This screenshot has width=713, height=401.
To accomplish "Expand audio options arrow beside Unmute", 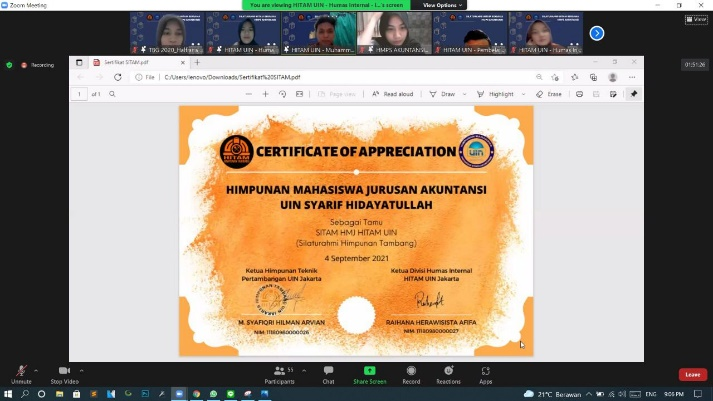I will [x=36, y=371].
